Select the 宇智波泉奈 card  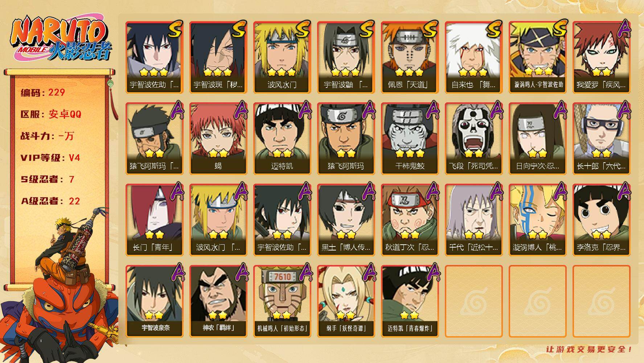154,301
